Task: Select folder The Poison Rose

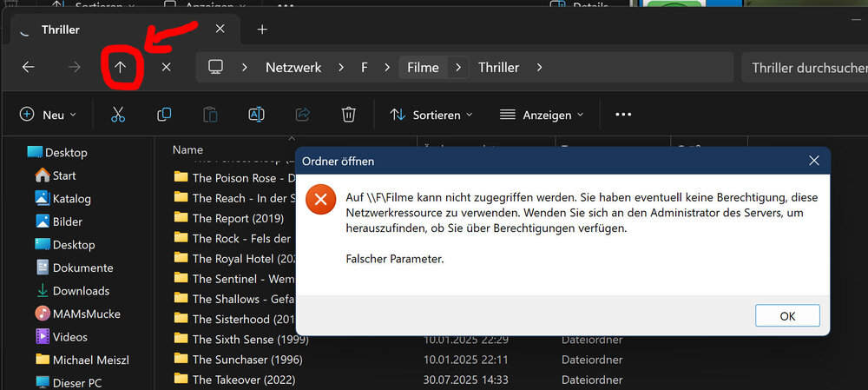Action: pyautogui.click(x=234, y=177)
